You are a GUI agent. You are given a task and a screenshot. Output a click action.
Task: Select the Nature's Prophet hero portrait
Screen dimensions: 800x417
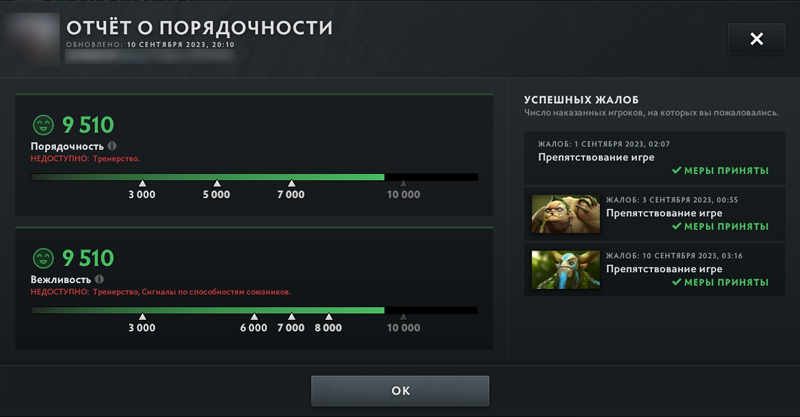(566, 269)
